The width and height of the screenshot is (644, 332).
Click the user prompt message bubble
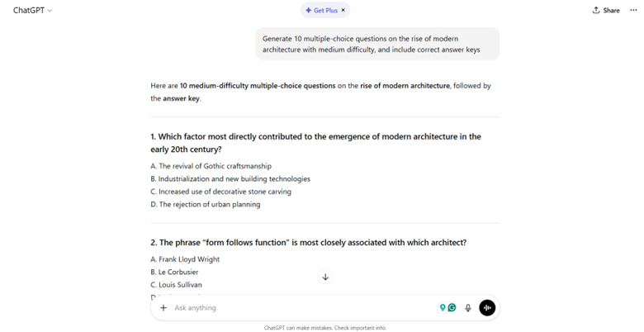pos(377,45)
